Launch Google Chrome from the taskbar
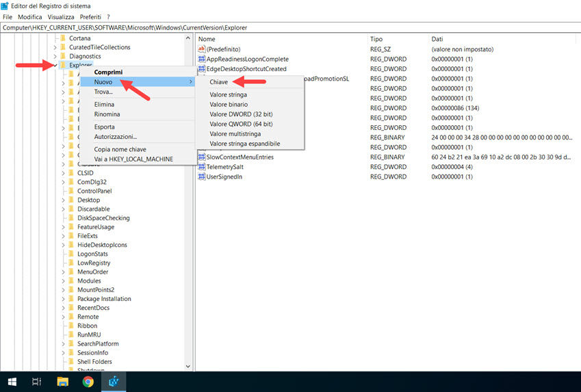Viewport: 581px width, 392px height. (x=88, y=382)
